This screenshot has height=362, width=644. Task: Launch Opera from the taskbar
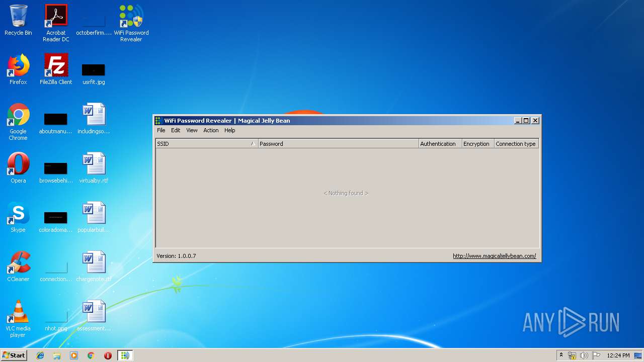[108, 355]
